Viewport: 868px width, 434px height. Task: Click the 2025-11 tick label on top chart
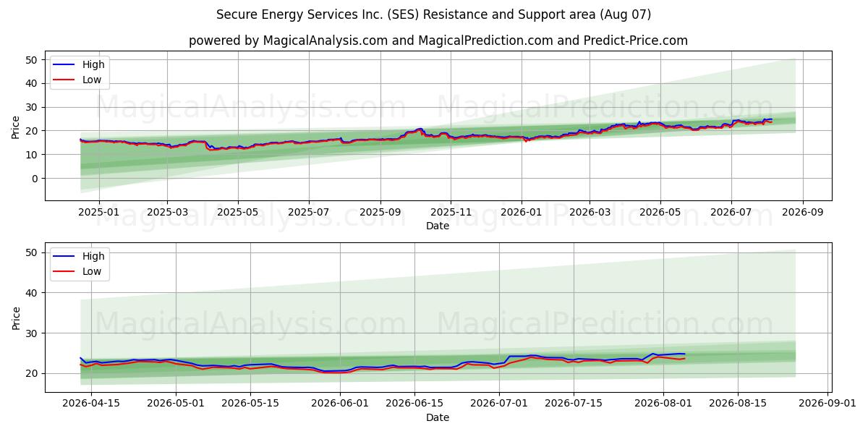click(451, 212)
